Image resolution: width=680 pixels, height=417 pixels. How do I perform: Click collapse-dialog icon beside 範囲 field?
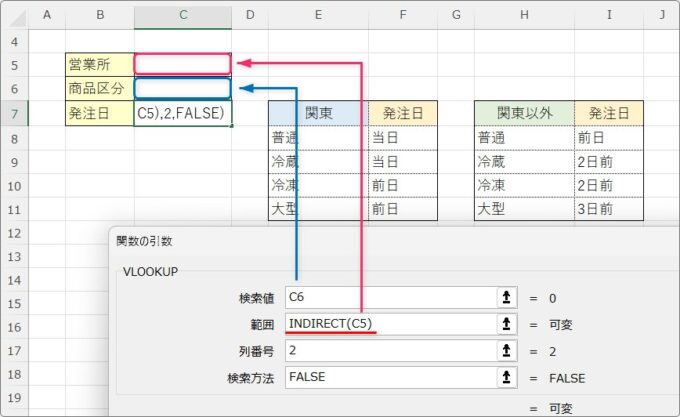click(x=508, y=324)
